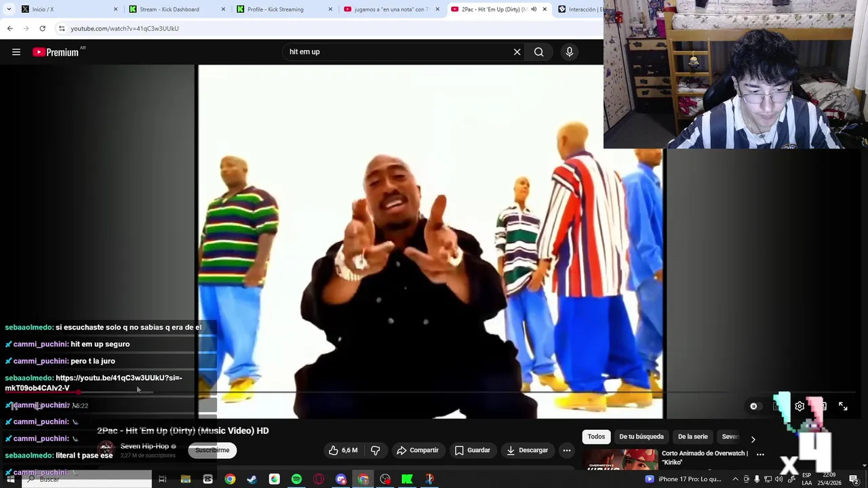Download video with Descargar button
Screen dimensions: 868x488
click(x=527, y=450)
